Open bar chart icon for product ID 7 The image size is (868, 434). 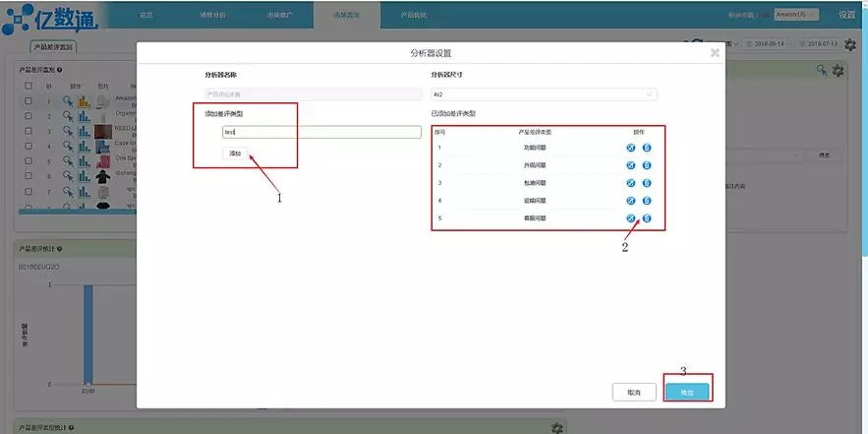point(84,192)
